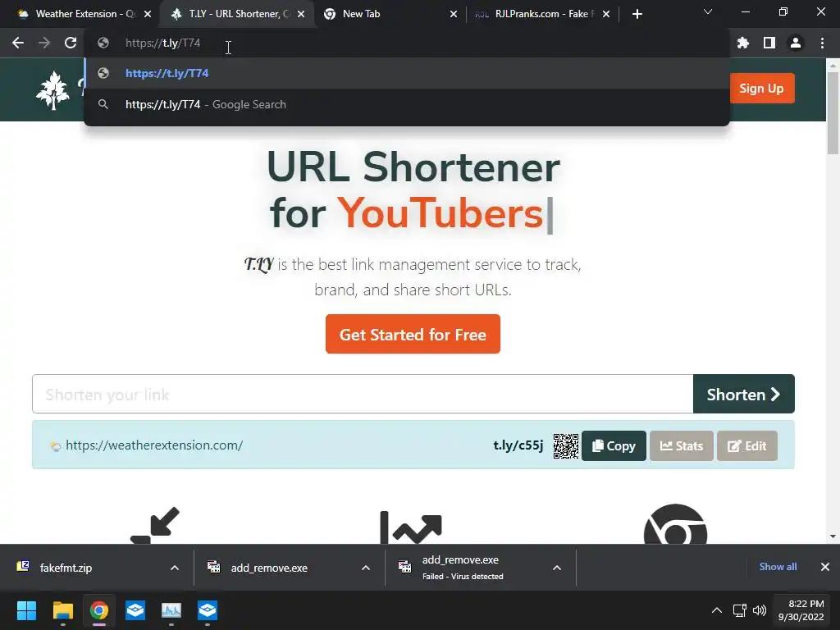Focus the Shorten your link input
The image size is (840, 630).
pyautogui.click(x=363, y=395)
